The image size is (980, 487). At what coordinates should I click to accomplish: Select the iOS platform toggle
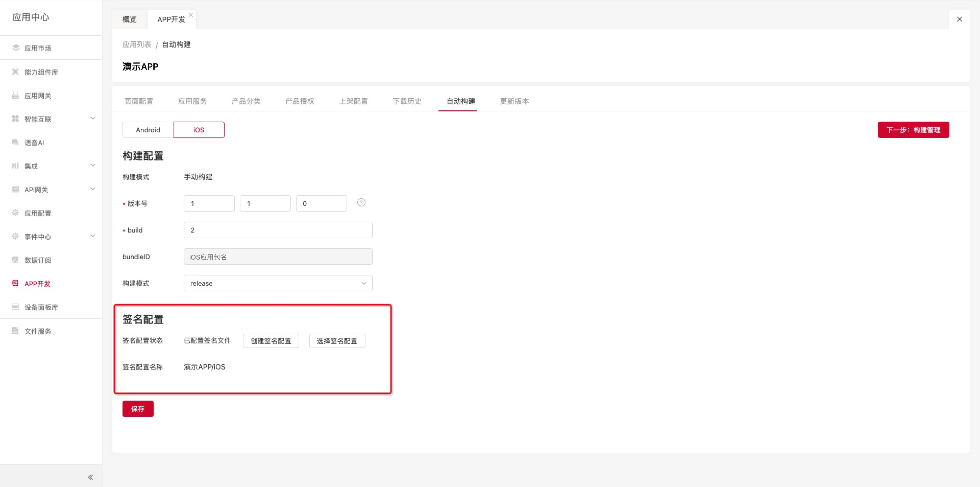pyautogui.click(x=199, y=130)
